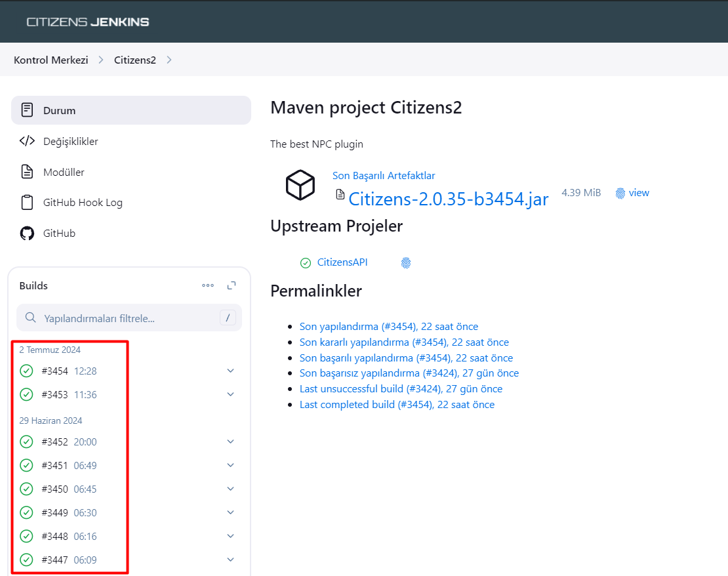Click the GitHub Hook Log clipboard icon

pyautogui.click(x=27, y=203)
